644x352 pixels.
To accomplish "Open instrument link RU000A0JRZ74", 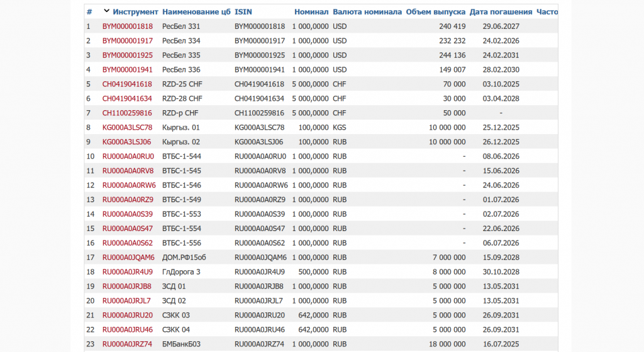I will click(127, 344).
